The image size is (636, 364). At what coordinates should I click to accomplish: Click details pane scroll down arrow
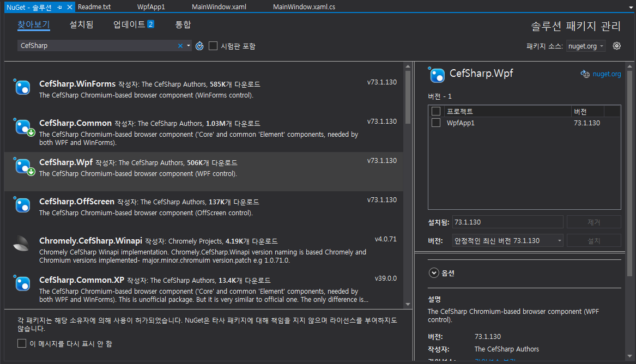pyautogui.click(x=629, y=356)
